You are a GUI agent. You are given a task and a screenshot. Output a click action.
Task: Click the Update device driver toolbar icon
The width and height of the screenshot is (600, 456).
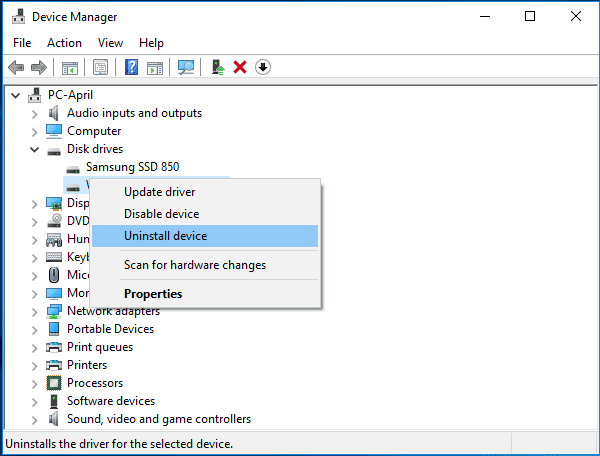point(218,67)
